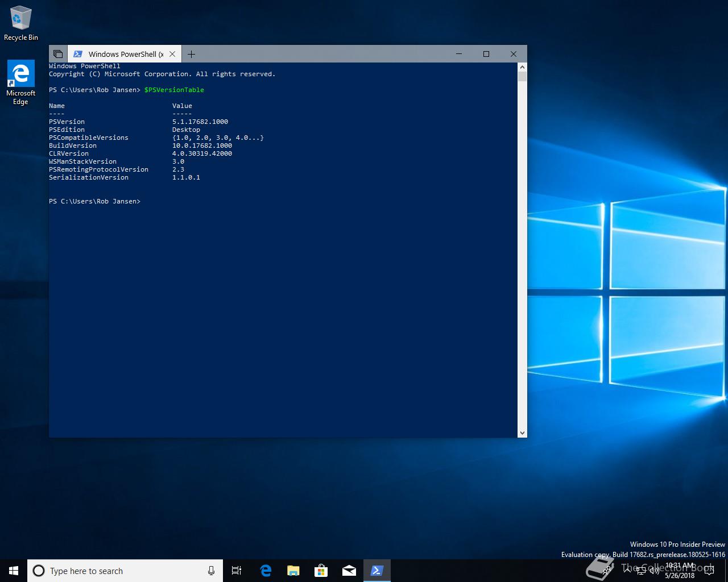This screenshot has width=728, height=582.
Task: Click the PowerShell taskbar button
Action: (x=377, y=571)
